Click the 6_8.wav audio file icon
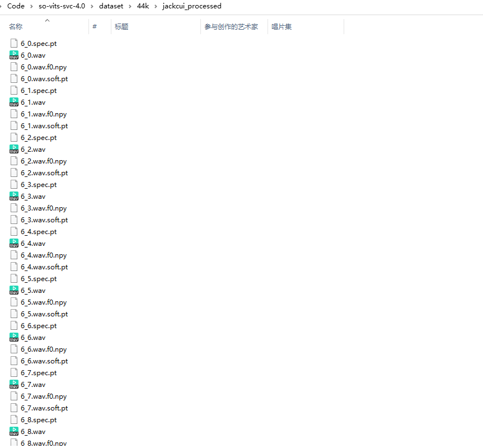The height and width of the screenshot is (448, 483). [14, 432]
